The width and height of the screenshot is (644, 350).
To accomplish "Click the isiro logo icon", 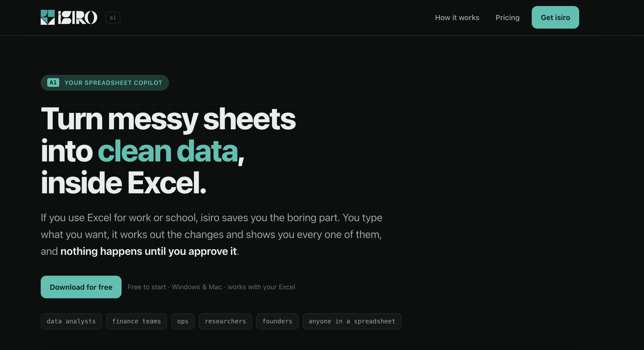I will click(x=48, y=17).
